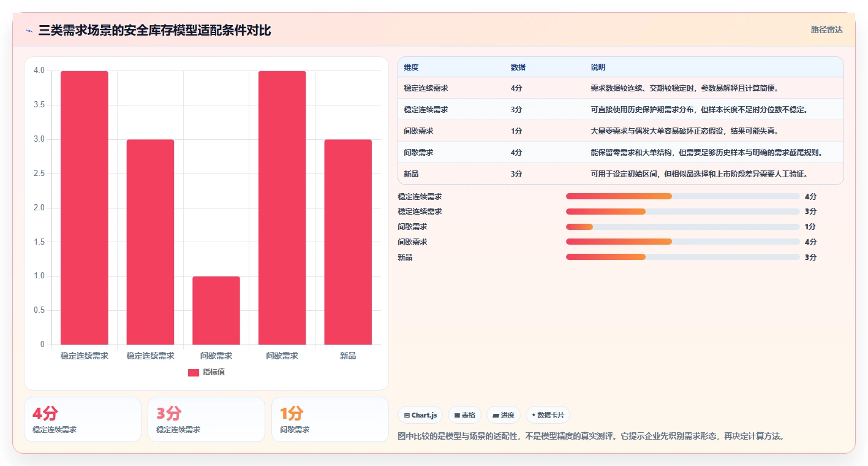Click the progress bar for 新品 3分
The image size is (868, 466).
click(683, 257)
